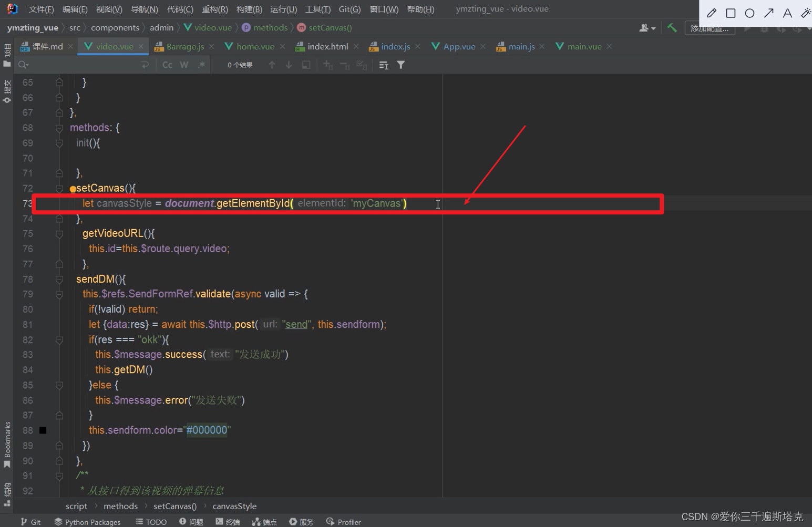This screenshot has height=527, width=812.
Task: Open the 帮助(H) menu
Action: click(420, 9)
